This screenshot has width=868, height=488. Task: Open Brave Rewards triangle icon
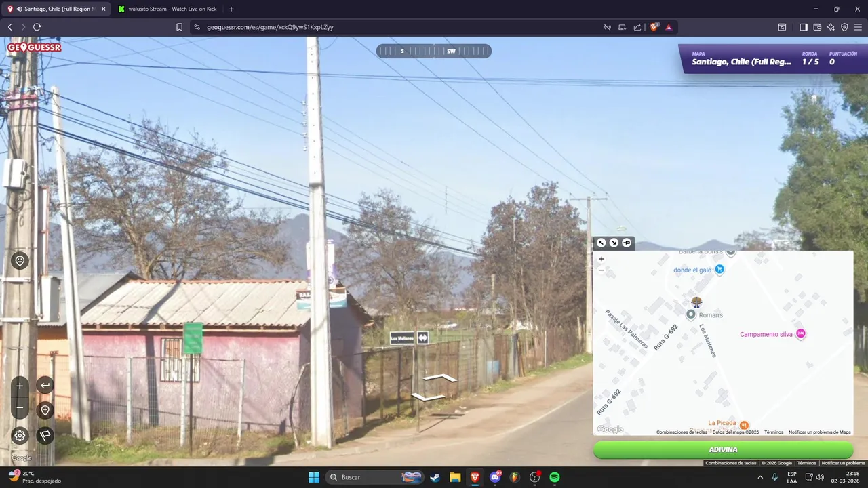[669, 27]
